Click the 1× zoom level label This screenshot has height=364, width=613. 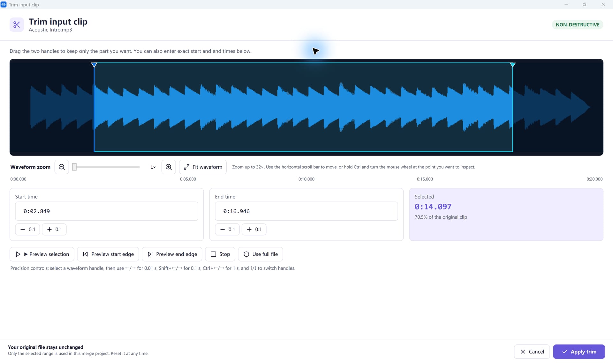point(153,167)
